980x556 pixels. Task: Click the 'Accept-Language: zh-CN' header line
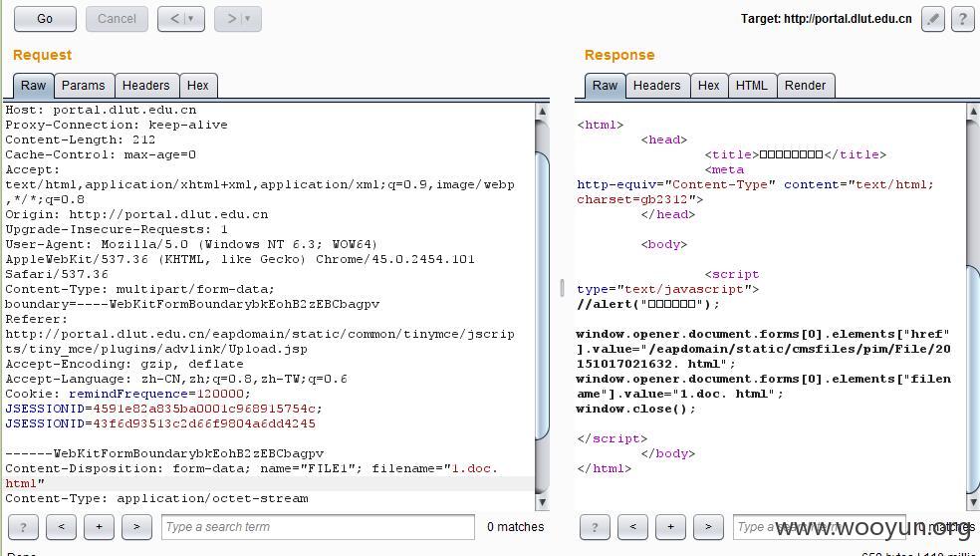176,379
